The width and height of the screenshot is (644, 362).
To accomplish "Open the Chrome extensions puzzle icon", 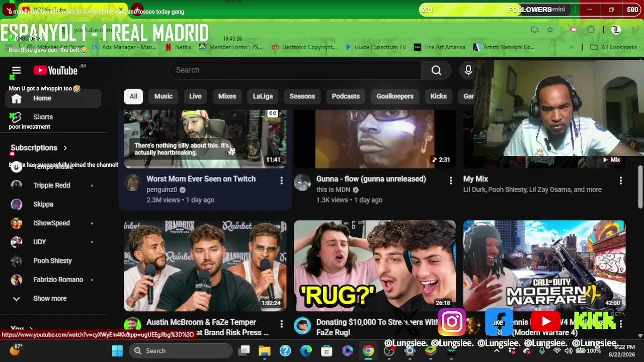I will (x=591, y=30).
